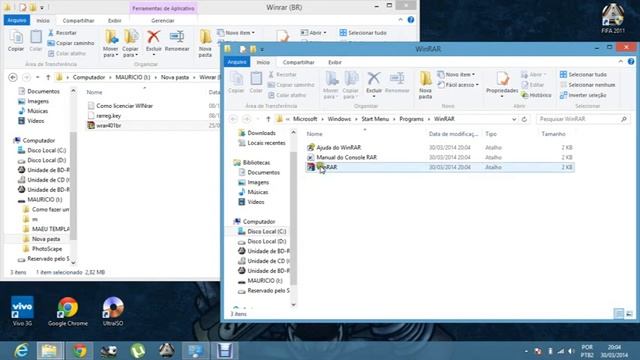Click Recortar in Winrar (BR) window
The height and width of the screenshot is (360, 640).
(62, 33)
